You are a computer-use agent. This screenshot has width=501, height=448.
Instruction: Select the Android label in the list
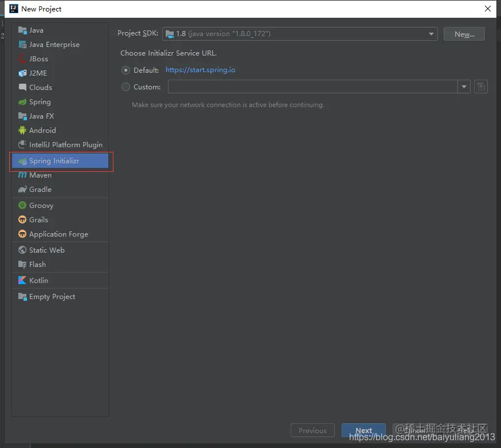coord(42,131)
